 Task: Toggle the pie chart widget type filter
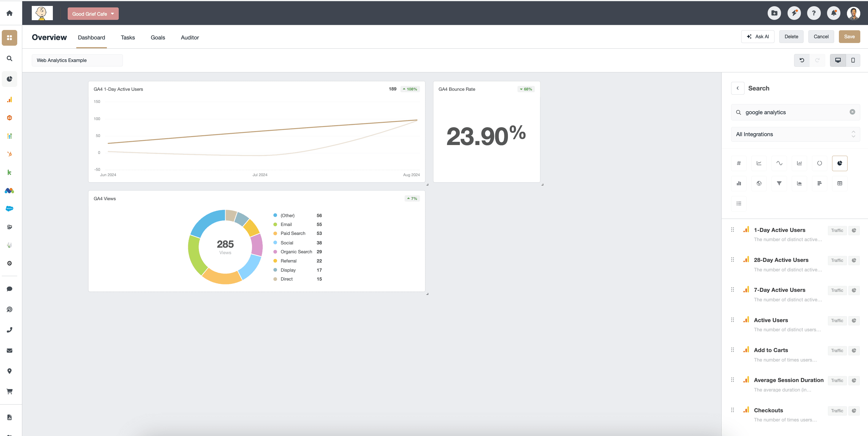pos(840,163)
